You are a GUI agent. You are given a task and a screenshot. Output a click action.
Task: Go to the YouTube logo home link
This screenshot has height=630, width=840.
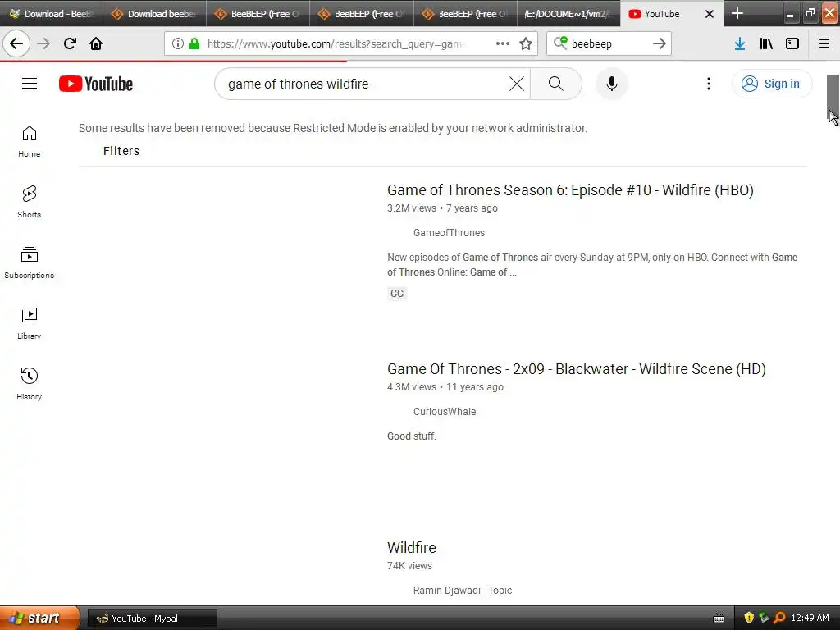point(96,84)
